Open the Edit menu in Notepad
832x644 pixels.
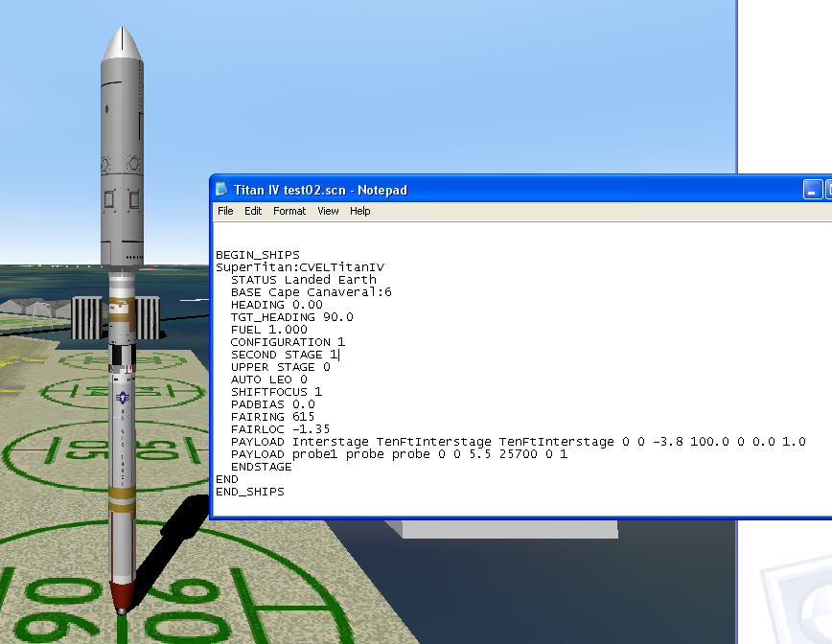tap(253, 211)
